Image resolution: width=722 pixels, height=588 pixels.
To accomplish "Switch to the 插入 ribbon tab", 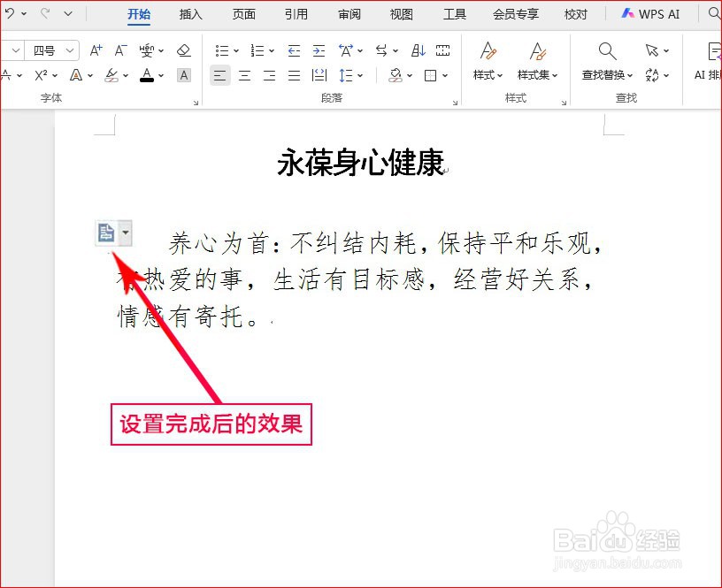I will (x=190, y=14).
